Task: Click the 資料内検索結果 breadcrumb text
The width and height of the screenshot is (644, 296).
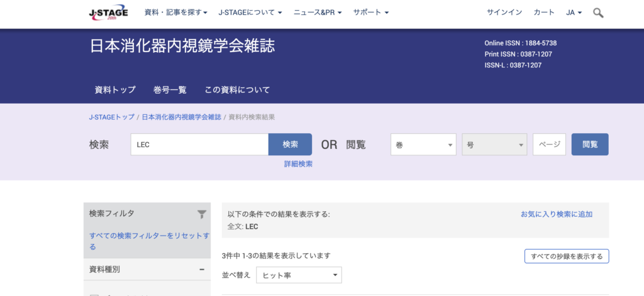Action: (x=252, y=117)
